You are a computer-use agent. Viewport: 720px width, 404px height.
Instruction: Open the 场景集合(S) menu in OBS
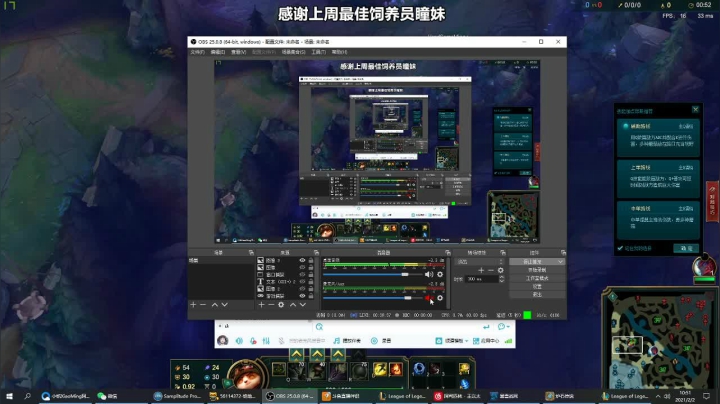(293, 52)
